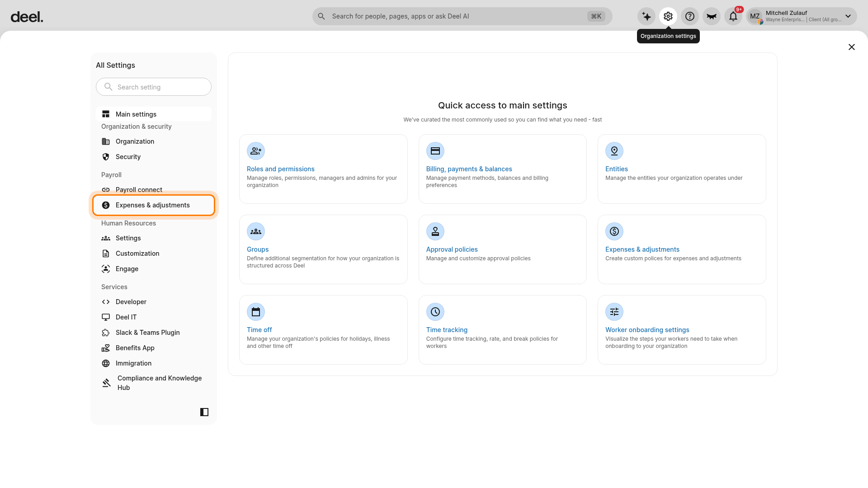This screenshot has width=868, height=488.
Task: Click the ⌘K shortcut badge in search
Action: tap(596, 16)
